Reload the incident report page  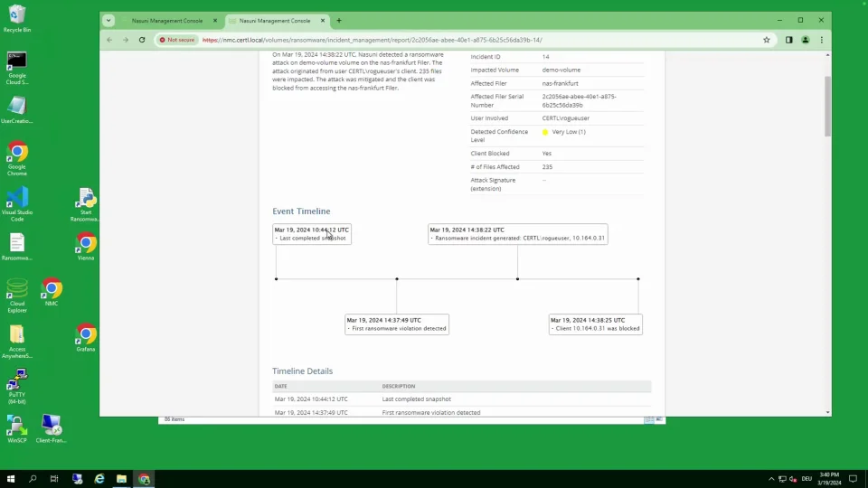click(x=142, y=40)
